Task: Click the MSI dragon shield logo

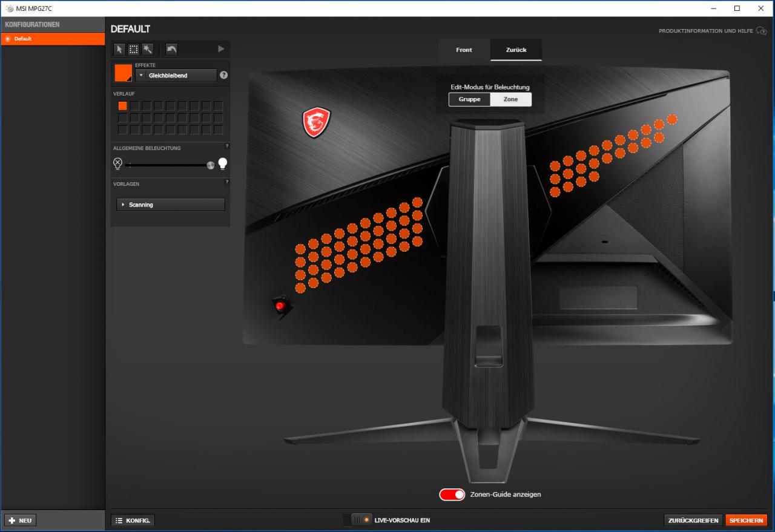Action: tap(316, 122)
